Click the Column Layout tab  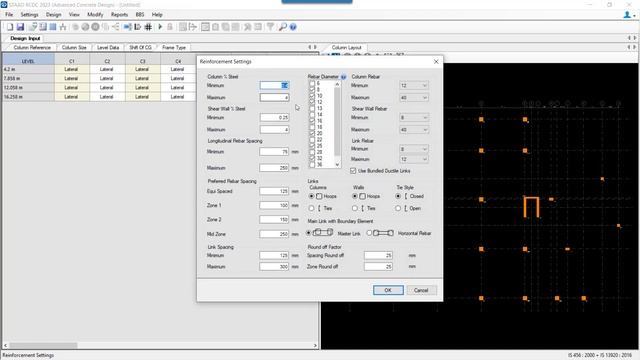(346, 48)
